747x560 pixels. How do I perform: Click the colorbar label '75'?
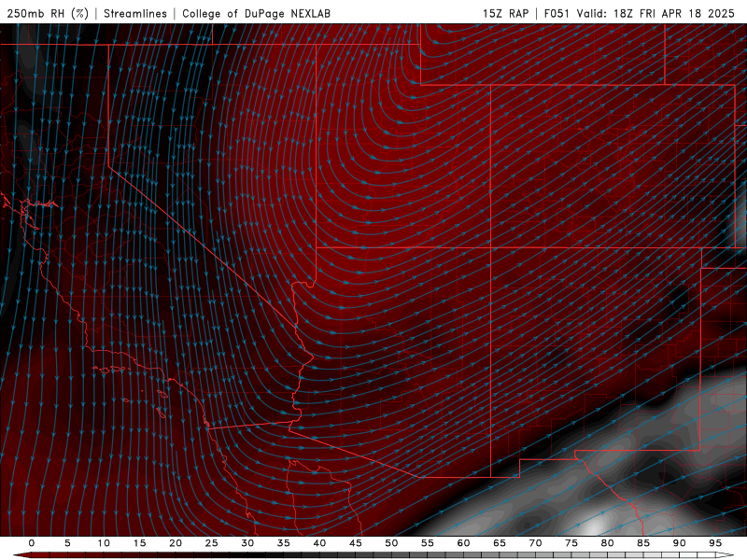coord(571,543)
